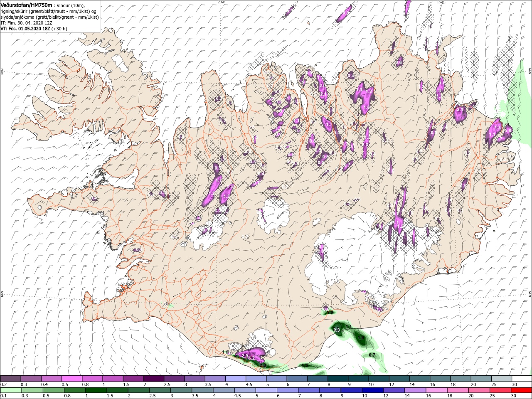Click the 1.9 value in the green rain patch
Screen dimensions: 532x399
[361, 338]
